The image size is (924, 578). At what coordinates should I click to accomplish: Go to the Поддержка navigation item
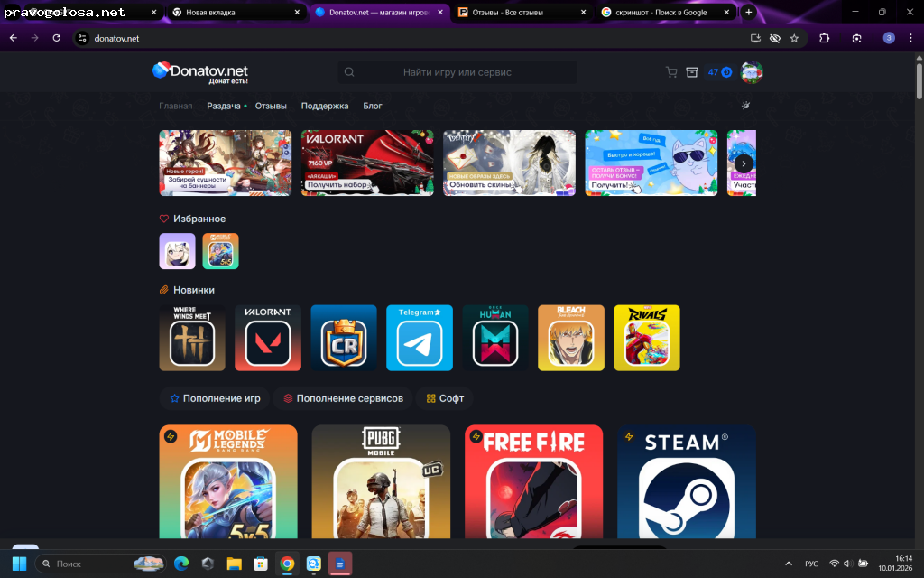click(325, 106)
